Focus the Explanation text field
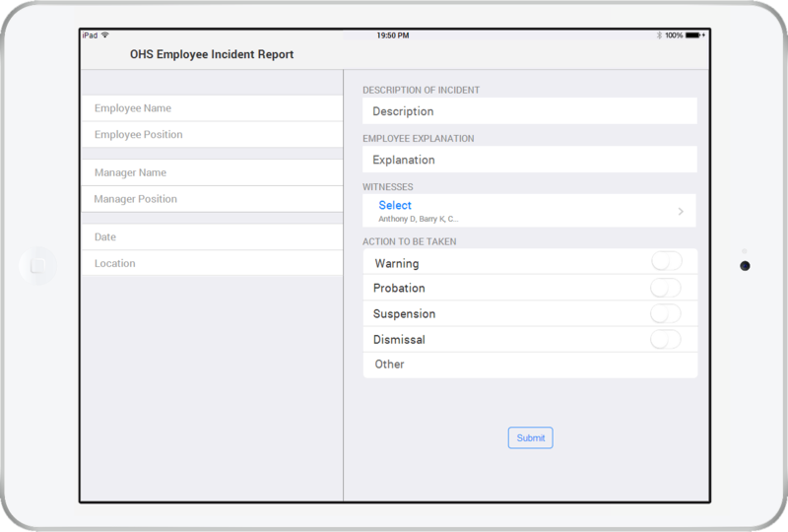788x532 pixels. coord(530,160)
